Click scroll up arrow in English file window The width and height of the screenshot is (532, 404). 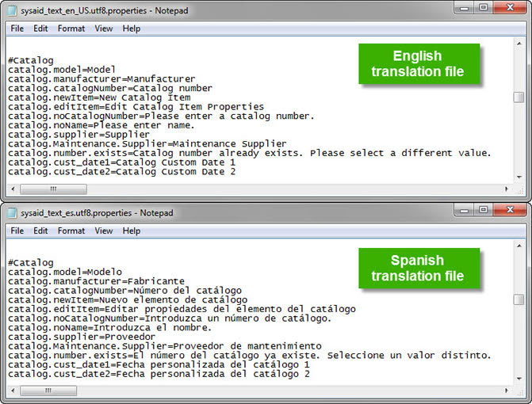click(x=519, y=44)
